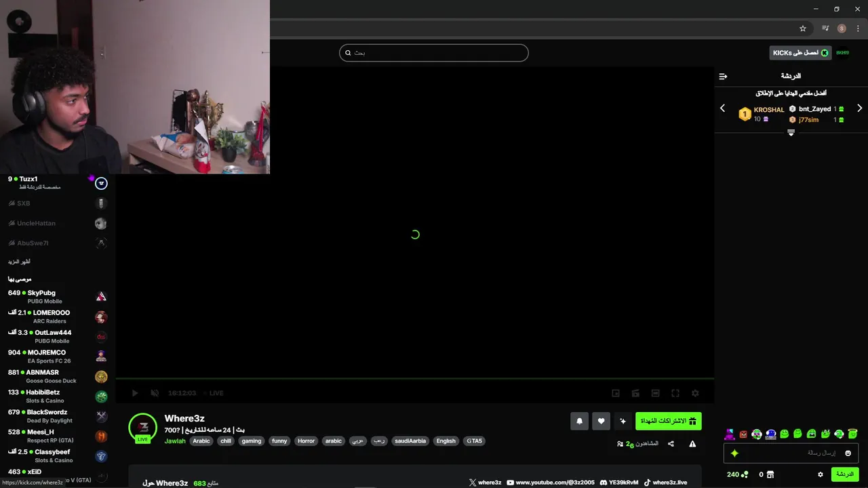Open Tuzx1 channel in the sidebar

58,182
